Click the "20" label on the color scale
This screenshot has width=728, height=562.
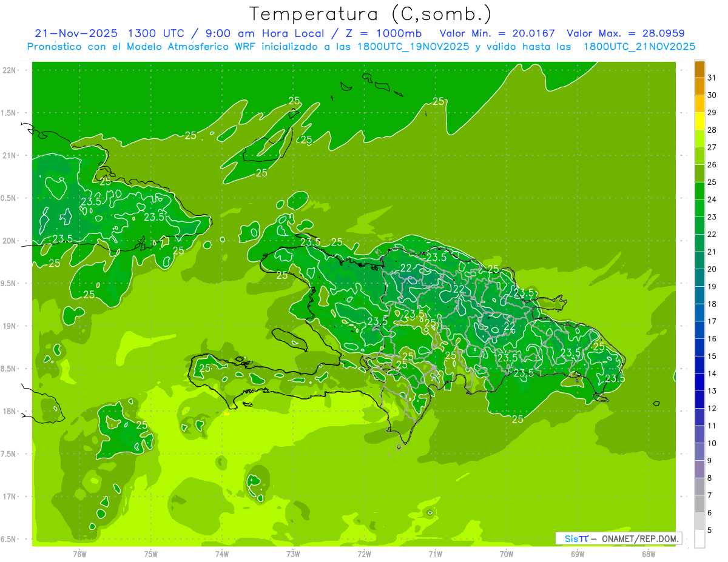click(x=712, y=269)
